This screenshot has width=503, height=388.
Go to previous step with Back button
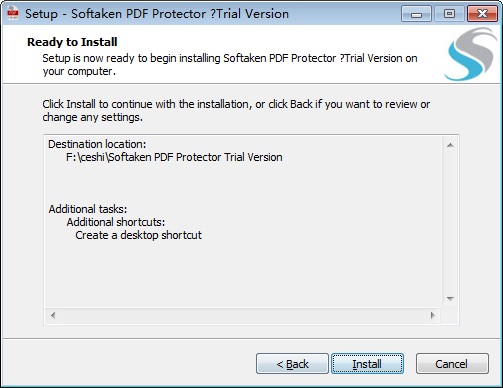292,364
